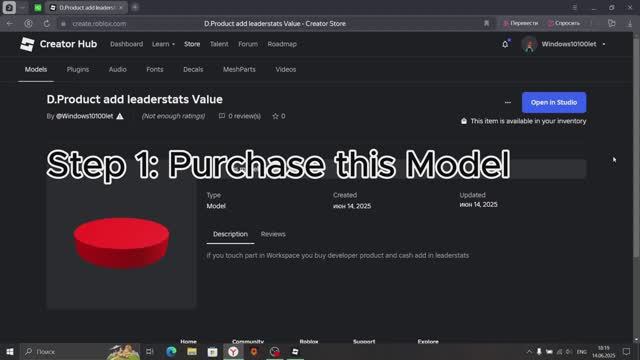
Task: Click the address bar showing create.roblox.com
Action: click(x=99, y=24)
